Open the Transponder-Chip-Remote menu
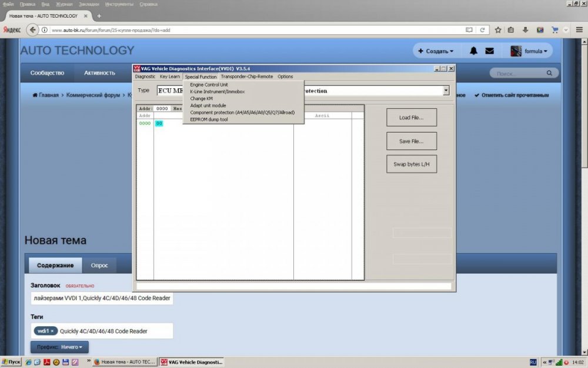The width and height of the screenshot is (588, 368). point(247,77)
